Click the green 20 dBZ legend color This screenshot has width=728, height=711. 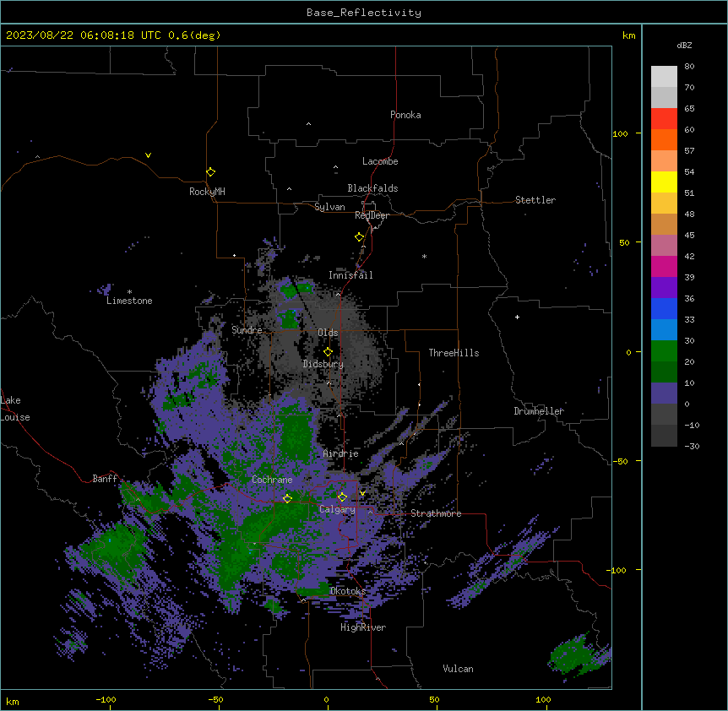tap(664, 351)
